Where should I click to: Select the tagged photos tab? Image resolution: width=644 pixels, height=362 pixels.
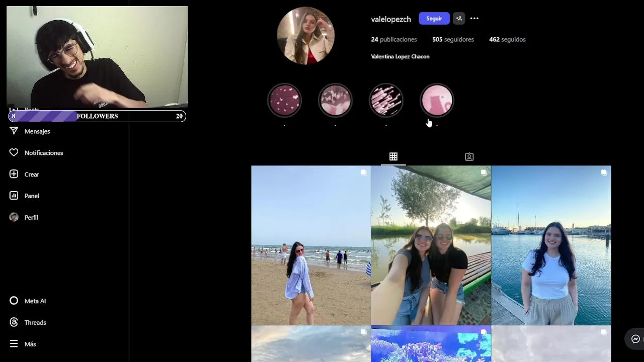(x=469, y=157)
